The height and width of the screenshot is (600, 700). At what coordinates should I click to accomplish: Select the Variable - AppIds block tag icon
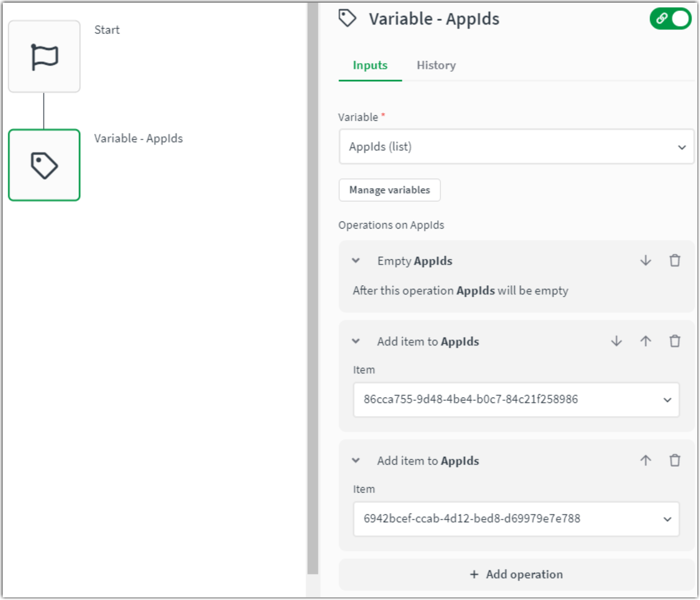(44, 166)
